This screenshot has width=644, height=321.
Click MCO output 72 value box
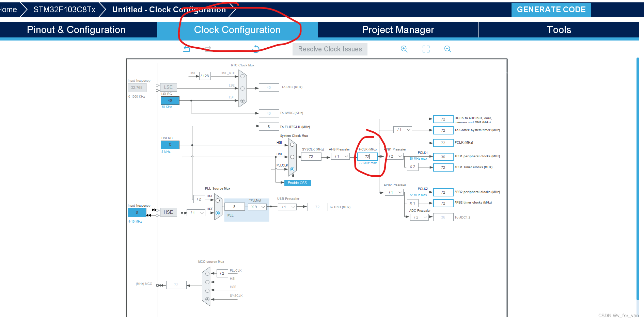click(176, 285)
